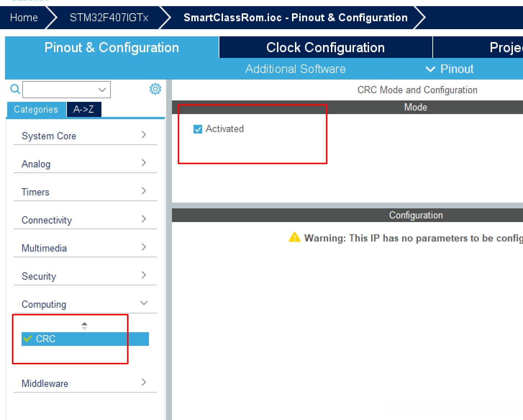Click the warning triangle icon in Configuration
The image size is (523, 420).
[295, 238]
